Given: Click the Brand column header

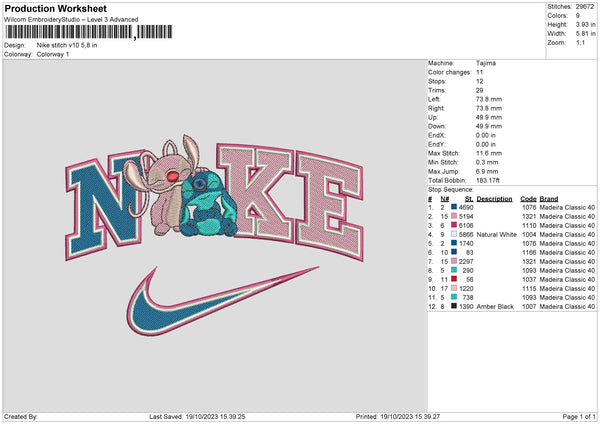Looking at the screenshot, I should [x=549, y=199].
